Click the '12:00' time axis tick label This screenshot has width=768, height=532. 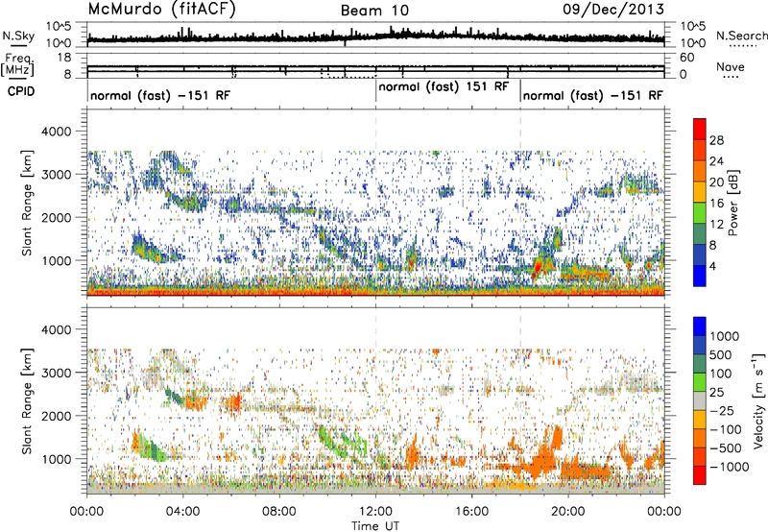pos(375,512)
